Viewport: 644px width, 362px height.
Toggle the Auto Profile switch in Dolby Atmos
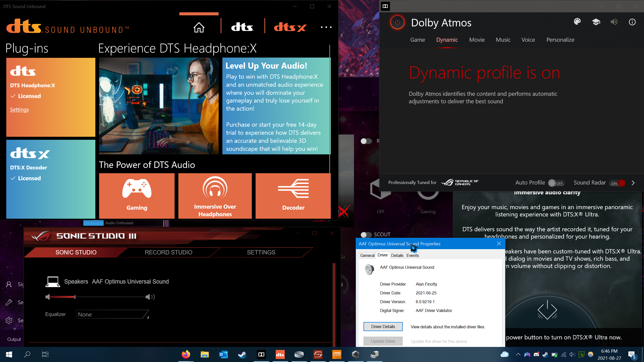pyautogui.click(x=556, y=183)
